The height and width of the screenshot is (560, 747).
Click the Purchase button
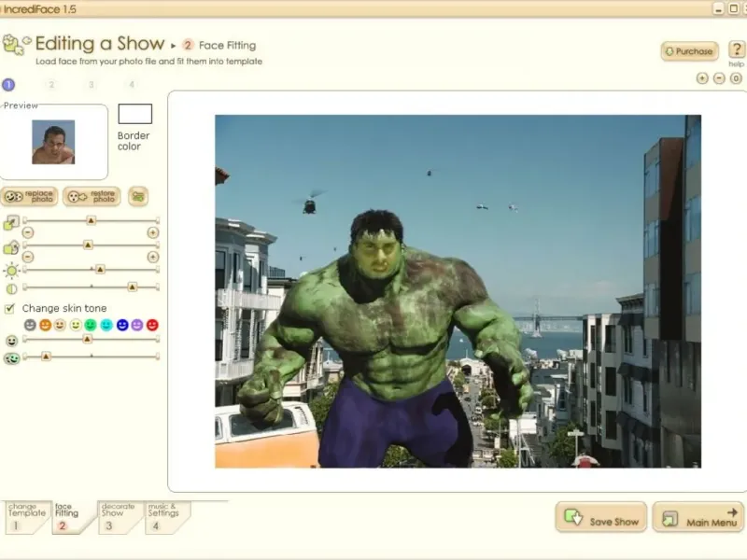tap(689, 51)
